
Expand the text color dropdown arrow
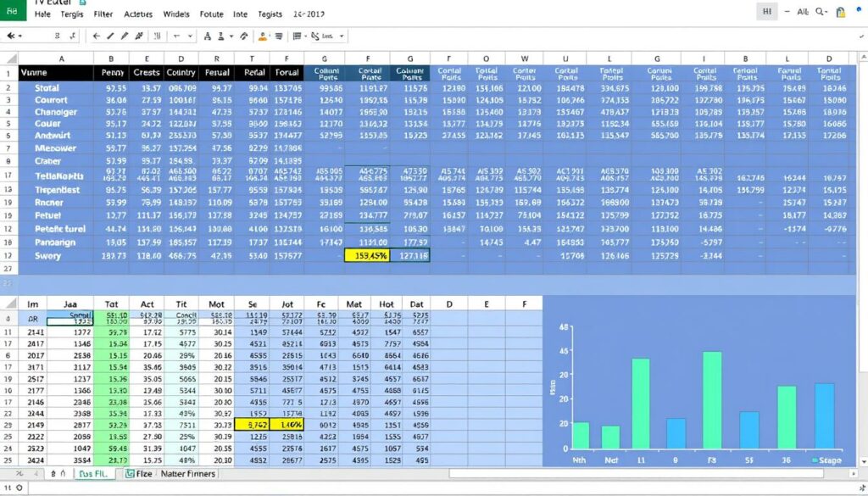231,36
